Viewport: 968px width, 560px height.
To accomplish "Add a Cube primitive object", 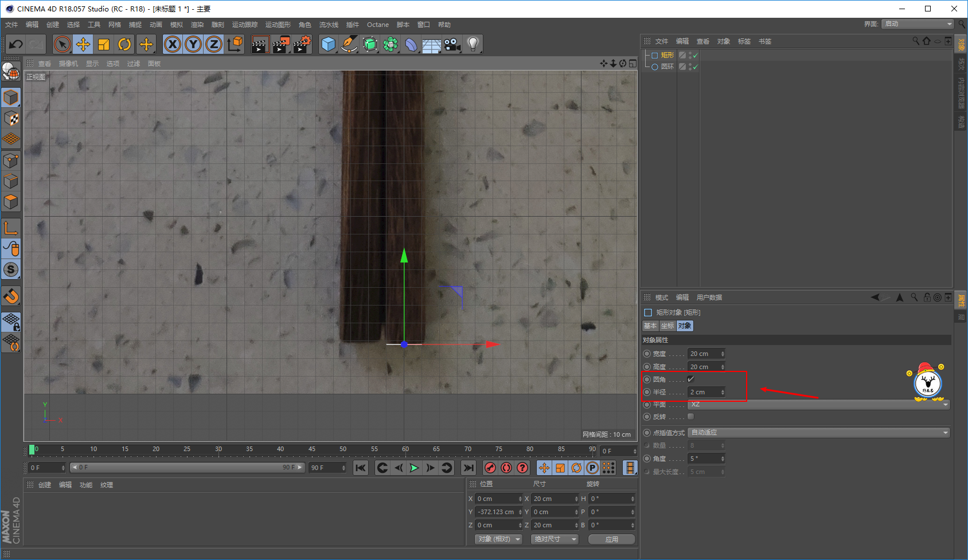I will (x=328, y=44).
